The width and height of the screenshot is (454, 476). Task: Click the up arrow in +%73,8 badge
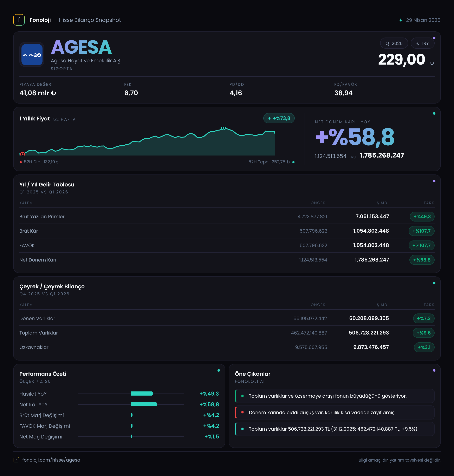pyautogui.click(x=269, y=118)
